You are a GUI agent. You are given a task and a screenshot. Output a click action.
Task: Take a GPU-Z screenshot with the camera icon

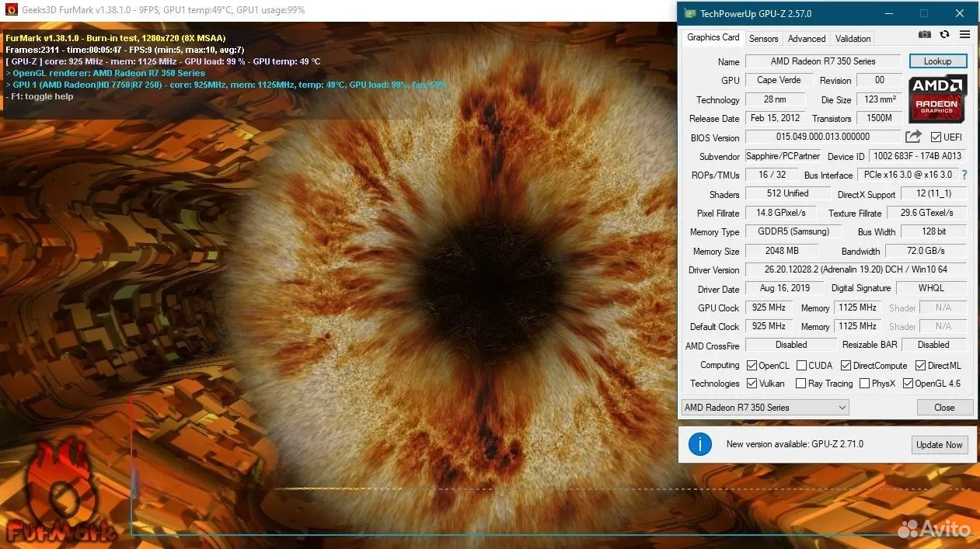(x=925, y=34)
